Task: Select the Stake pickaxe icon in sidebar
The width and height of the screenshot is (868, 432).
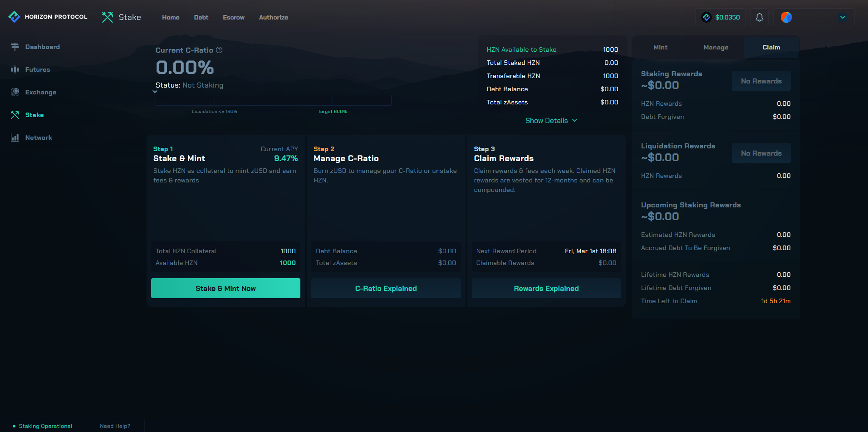Action: click(15, 115)
